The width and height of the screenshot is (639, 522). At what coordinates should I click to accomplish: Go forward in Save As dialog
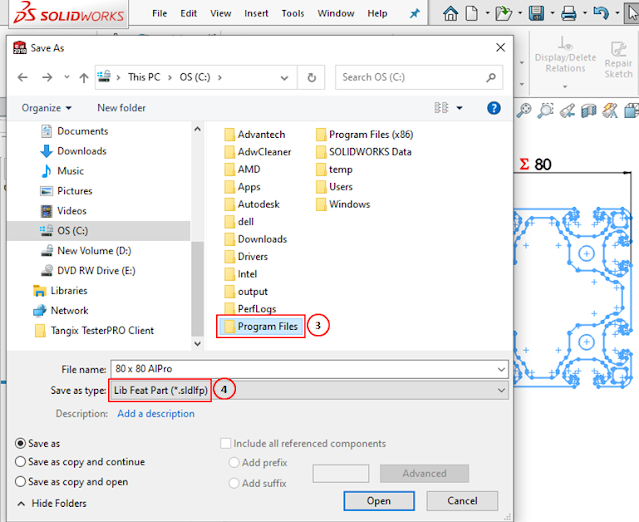point(47,77)
